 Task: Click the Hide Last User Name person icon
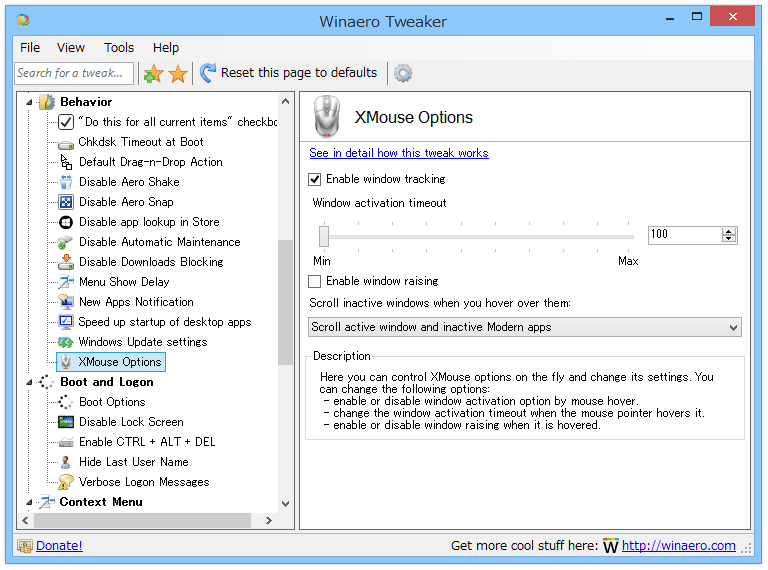tap(65, 462)
